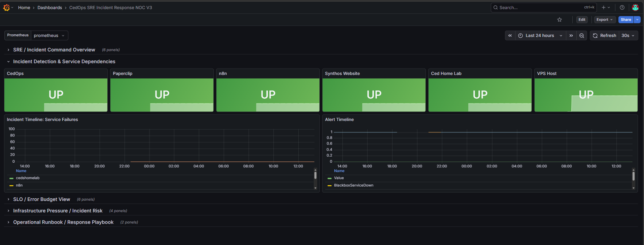Viewport: 644px width, 245px height.
Task: Open n8n stat panel title menu
Action: 223,74
